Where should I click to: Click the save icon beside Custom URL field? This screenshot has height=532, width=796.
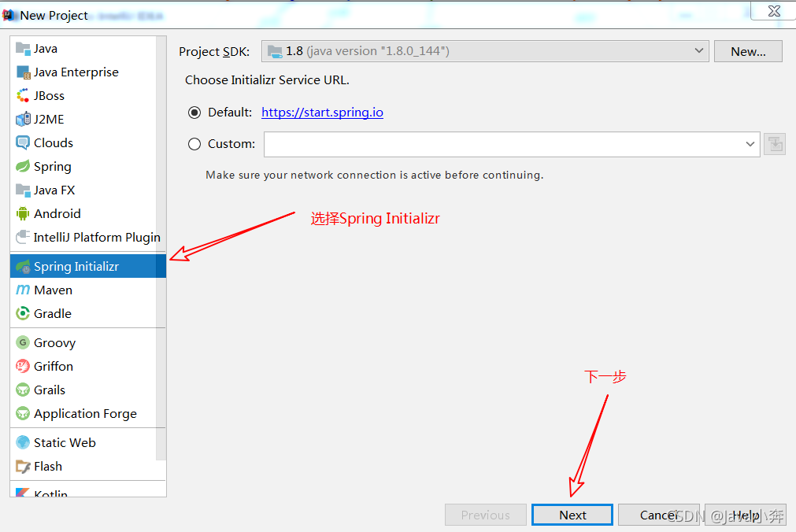[x=775, y=144]
